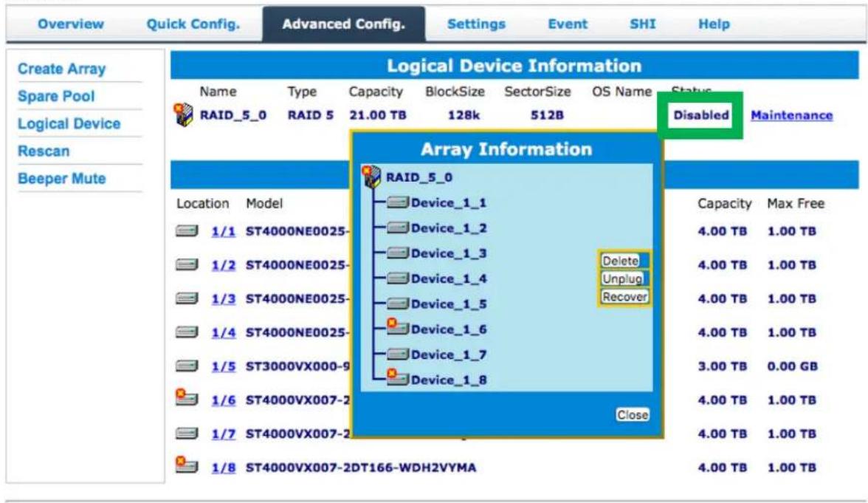Open the 1/1 location link
This screenshot has width=868, height=503.
pyautogui.click(x=223, y=231)
